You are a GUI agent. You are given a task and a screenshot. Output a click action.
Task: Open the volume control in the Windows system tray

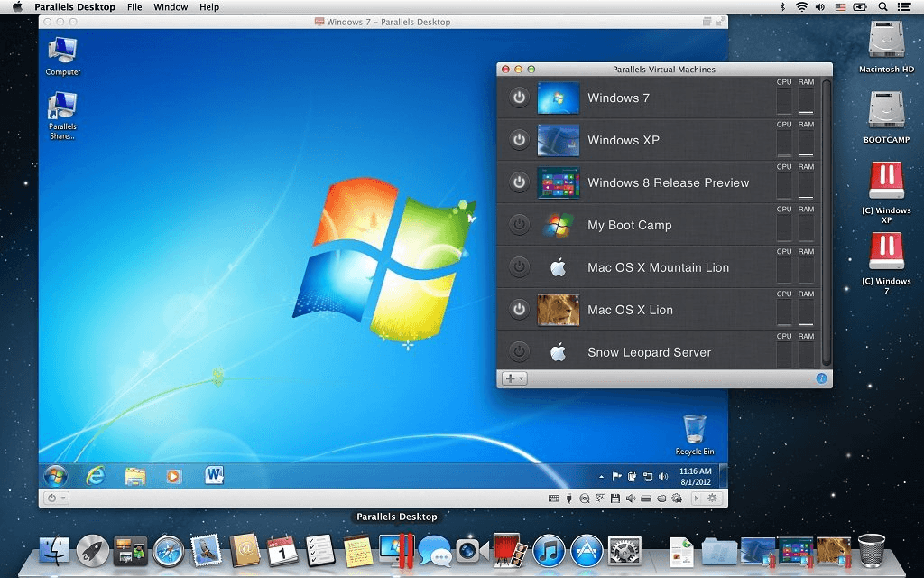click(663, 474)
